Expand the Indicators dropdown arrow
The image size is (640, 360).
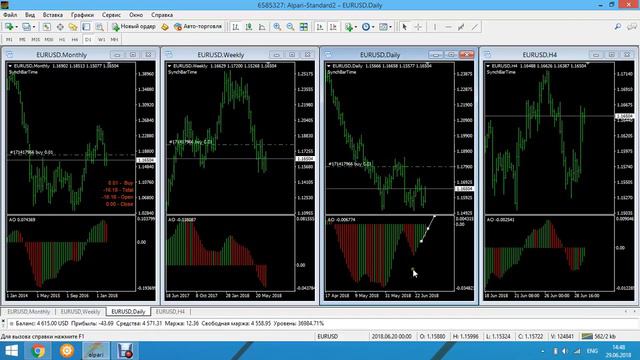(356, 27)
